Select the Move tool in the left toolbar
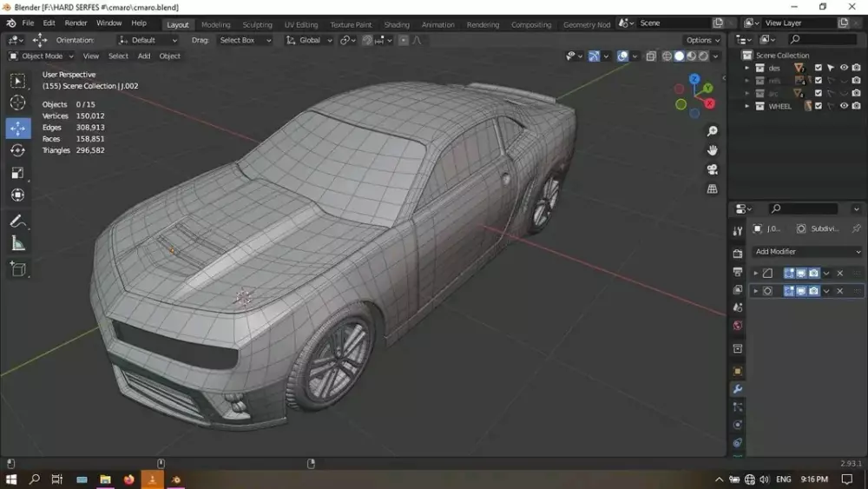Screen dimensions: 868x489 coord(17,129)
